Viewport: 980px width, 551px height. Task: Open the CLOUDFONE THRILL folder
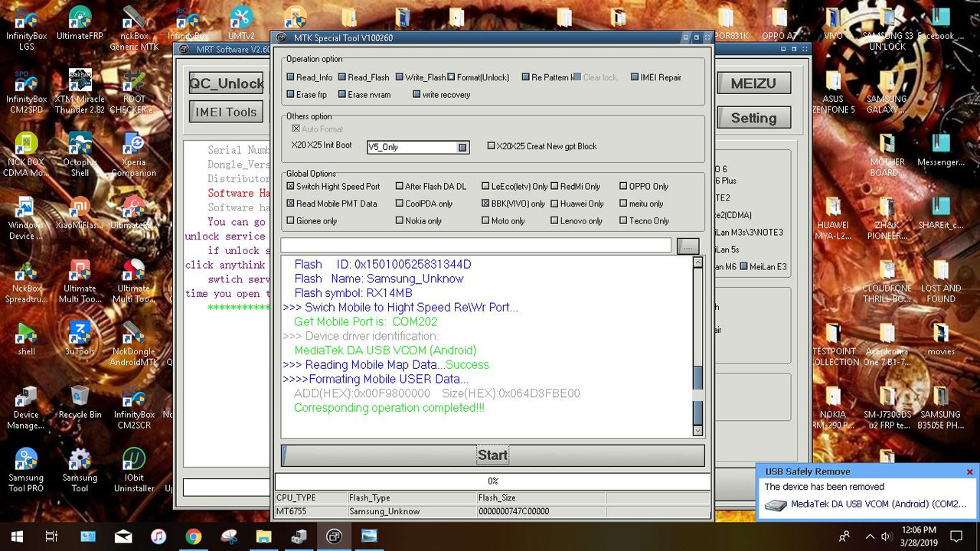coord(887,282)
